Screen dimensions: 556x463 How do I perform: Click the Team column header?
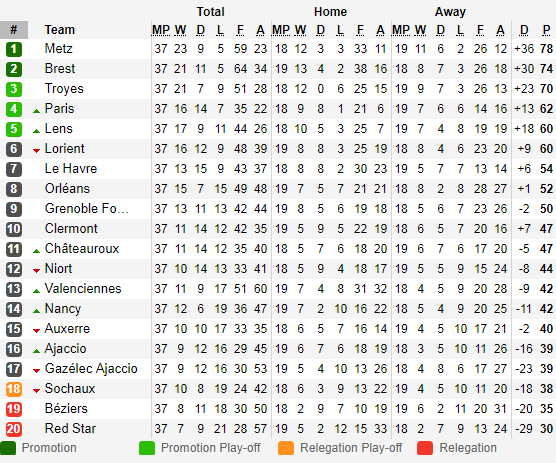coord(60,30)
